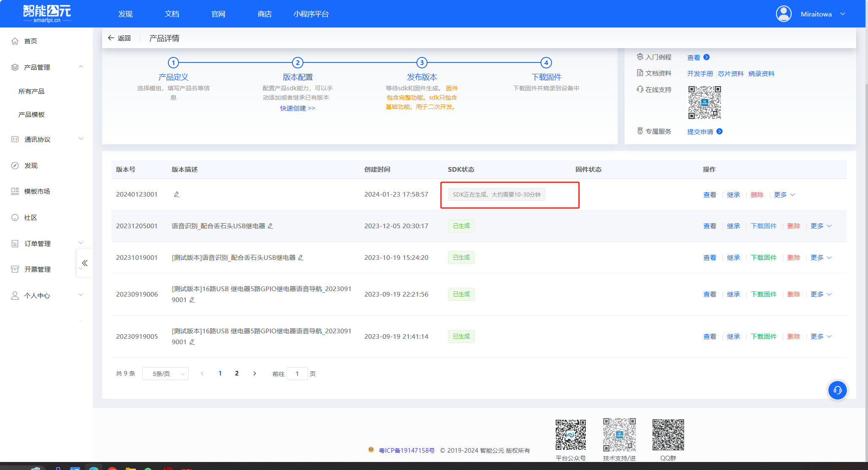This screenshot has width=868, height=470.
Task: Click the smartpi.cn logo
Action: pyautogui.click(x=47, y=14)
